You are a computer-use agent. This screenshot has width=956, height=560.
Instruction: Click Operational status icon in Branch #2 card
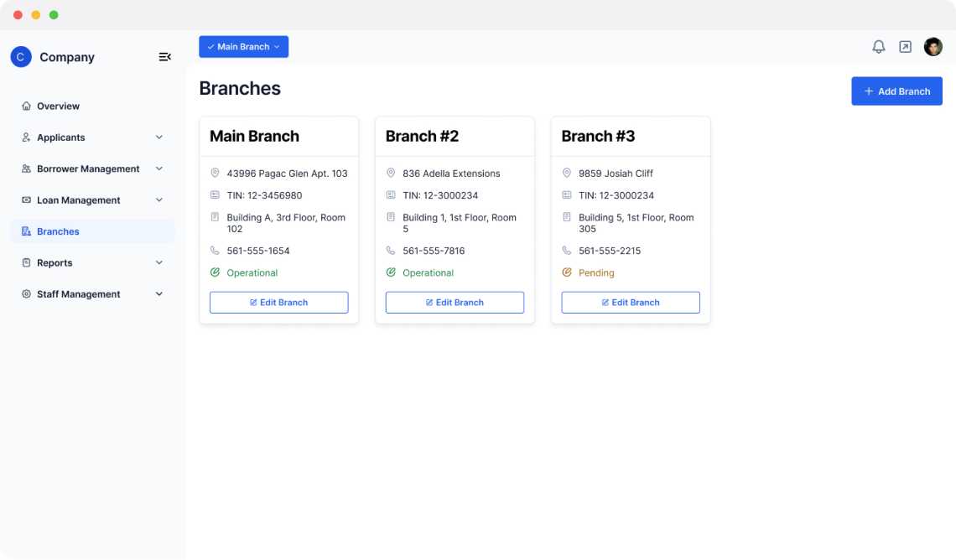coord(391,272)
